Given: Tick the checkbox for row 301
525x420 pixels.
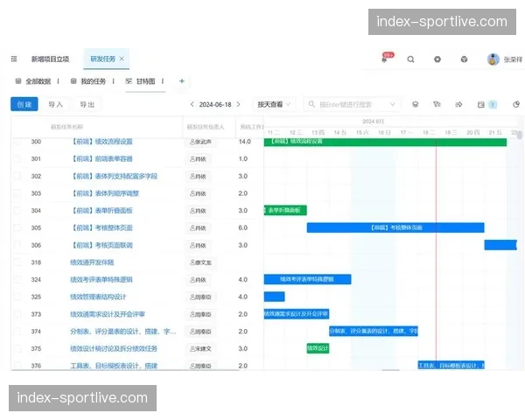Looking at the screenshot, I should click(x=17, y=158).
